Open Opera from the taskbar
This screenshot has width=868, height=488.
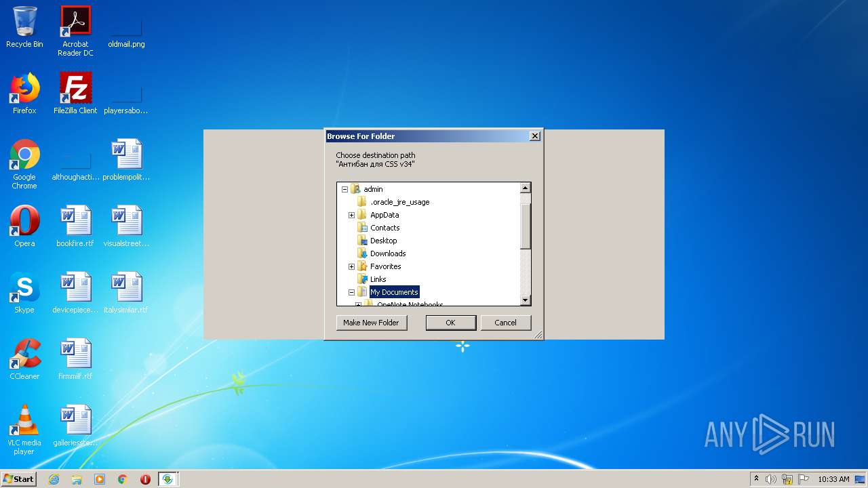pyautogui.click(x=145, y=479)
